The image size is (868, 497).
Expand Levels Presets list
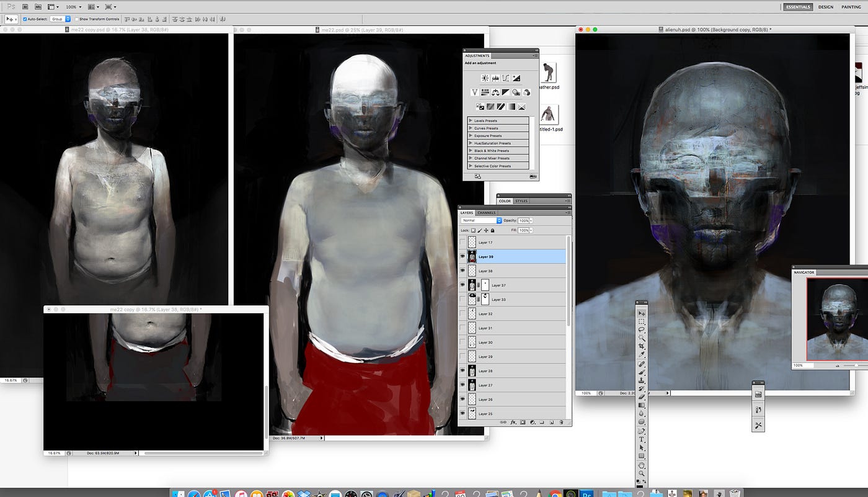click(471, 120)
